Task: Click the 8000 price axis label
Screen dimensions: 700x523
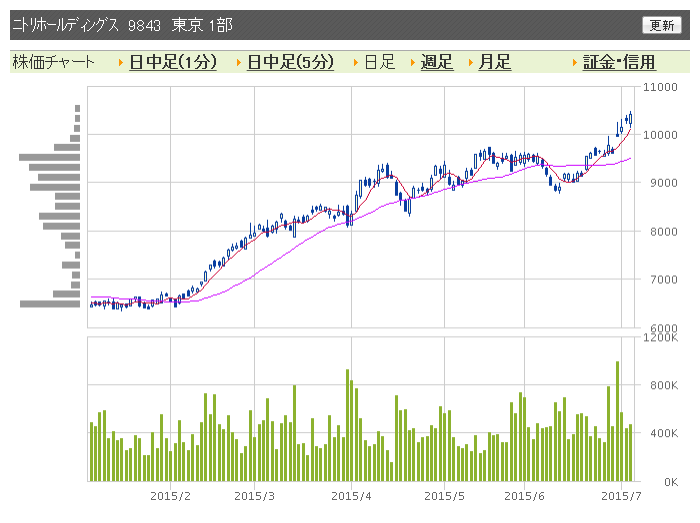Action: pos(663,232)
